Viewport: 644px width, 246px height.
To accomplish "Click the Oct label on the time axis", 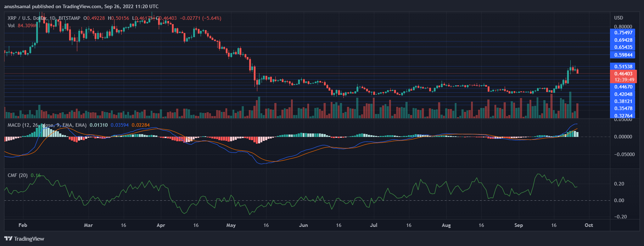I will click(x=589, y=225).
